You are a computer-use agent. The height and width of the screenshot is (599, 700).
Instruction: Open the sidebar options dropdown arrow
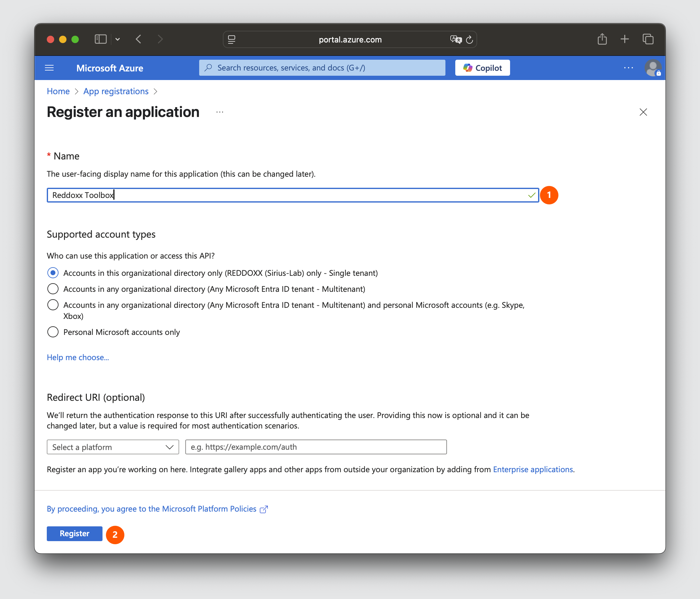pos(118,39)
